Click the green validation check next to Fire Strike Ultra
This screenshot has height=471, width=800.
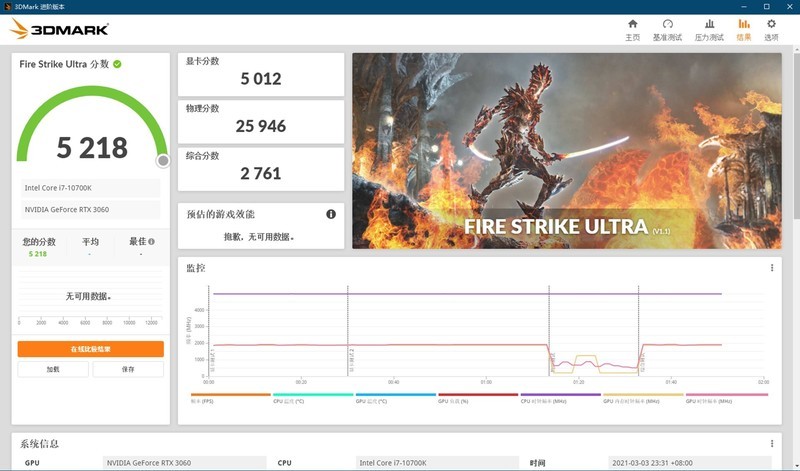point(117,64)
